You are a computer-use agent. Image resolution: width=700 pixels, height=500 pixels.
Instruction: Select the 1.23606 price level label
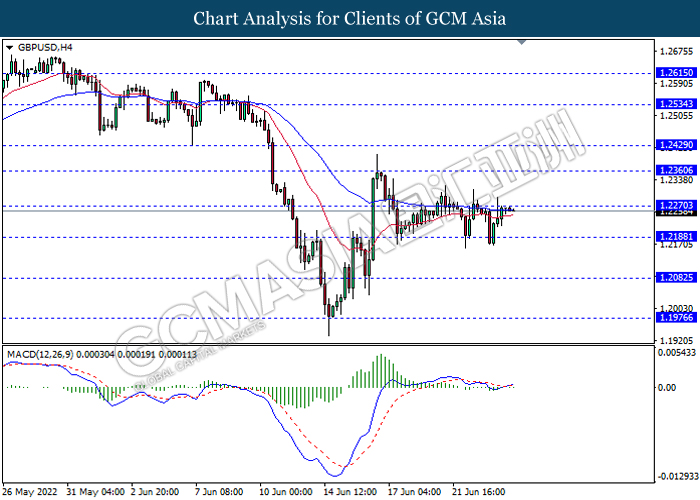coord(676,170)
